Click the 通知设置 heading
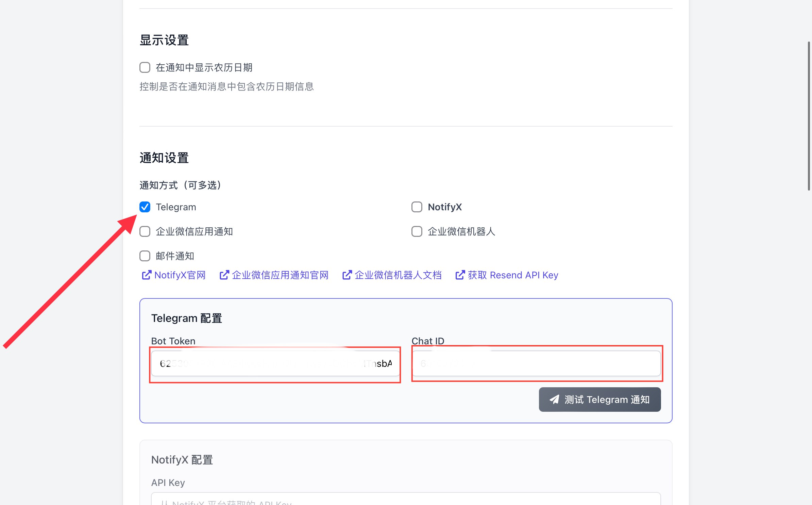 pyautogui.click(x=164, y=158)
